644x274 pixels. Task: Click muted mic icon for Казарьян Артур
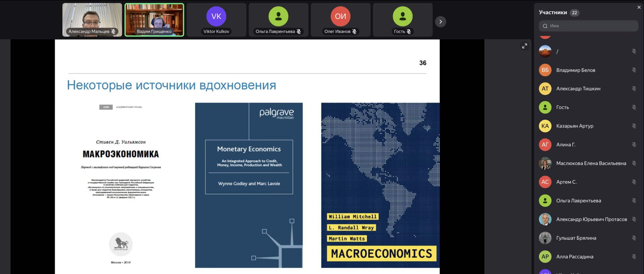[x=634, y=126]
